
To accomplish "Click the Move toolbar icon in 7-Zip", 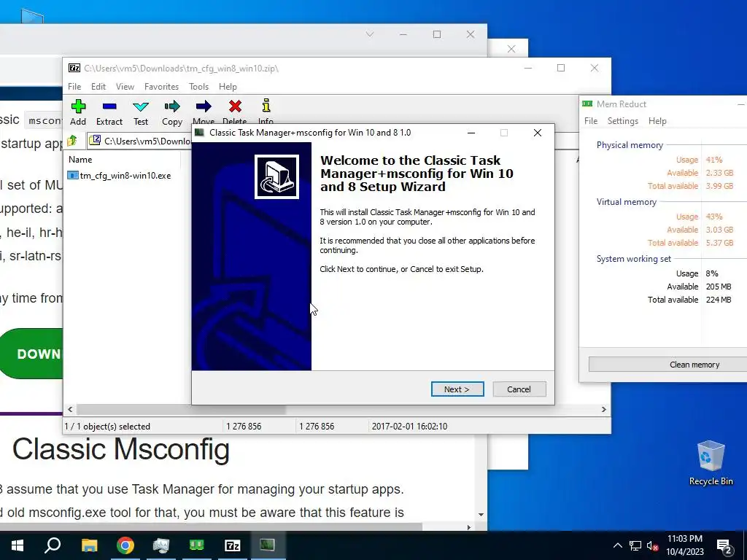I will click(x=204, y=112).
